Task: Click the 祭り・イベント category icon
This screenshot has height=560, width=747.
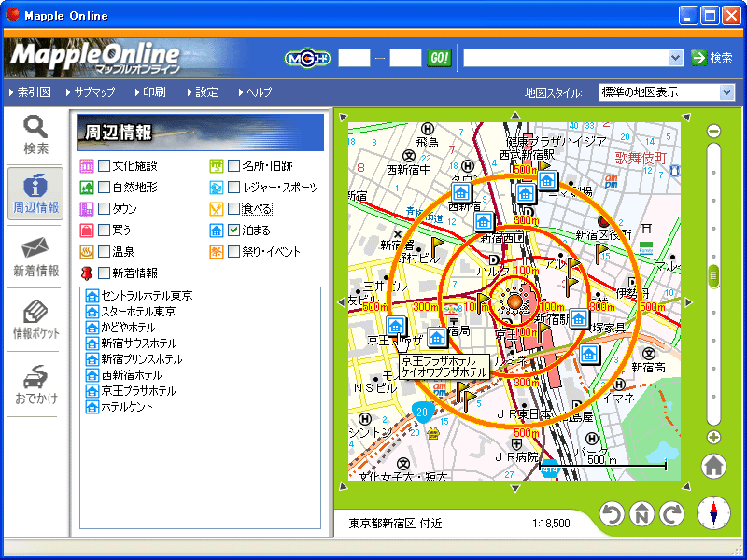Action: point(217,251)
